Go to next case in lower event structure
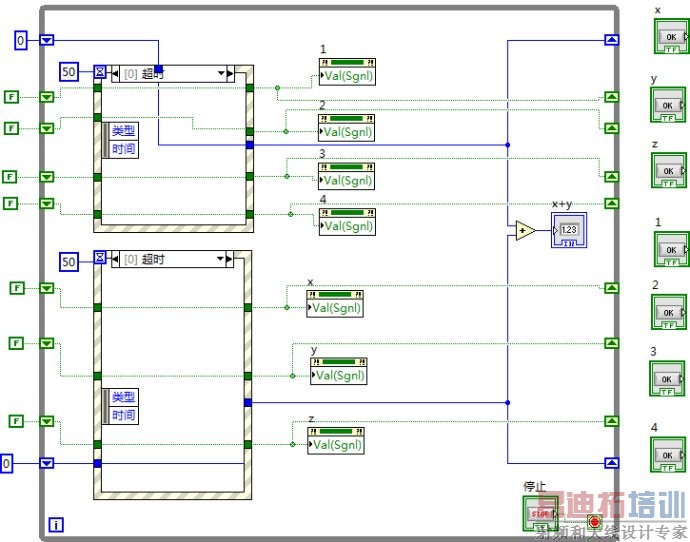Image resolution: width=690 pixels, height=542 pixels. point(229,259)
